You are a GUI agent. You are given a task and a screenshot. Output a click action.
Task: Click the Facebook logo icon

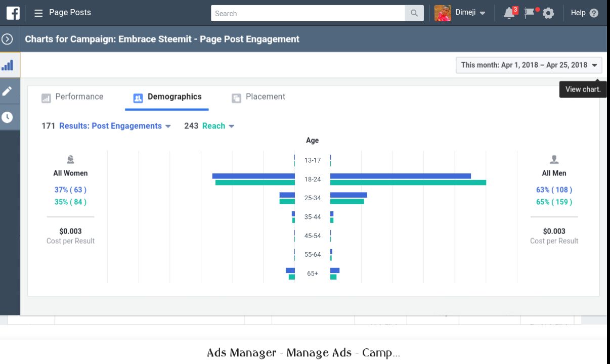coord(13,13)
